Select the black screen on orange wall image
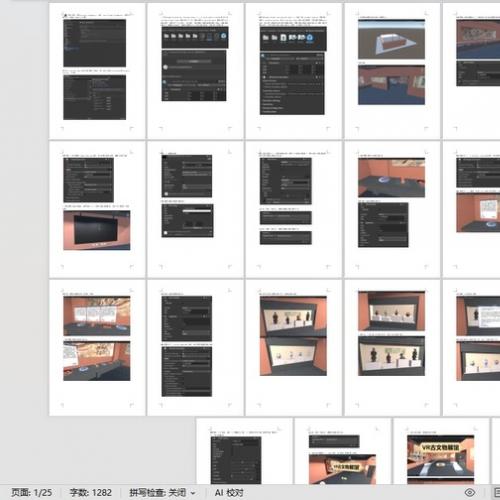This screenshot has height=500, width=500. point(97,230)
